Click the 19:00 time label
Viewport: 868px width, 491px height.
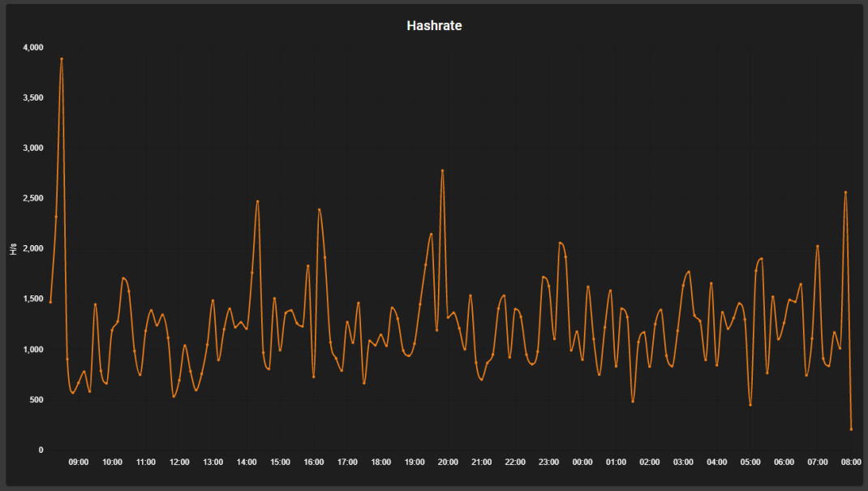pyautogui.click(x=415, y=463)
